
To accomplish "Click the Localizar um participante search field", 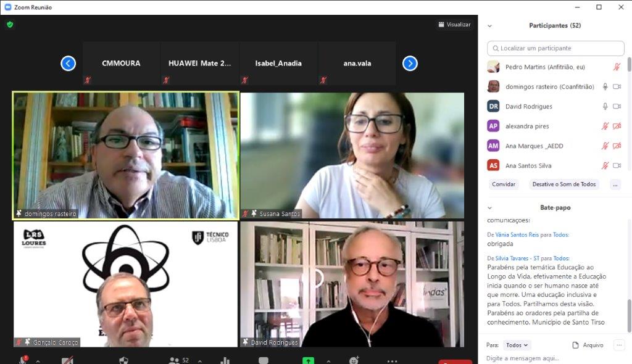I will [x=555, y=48].
